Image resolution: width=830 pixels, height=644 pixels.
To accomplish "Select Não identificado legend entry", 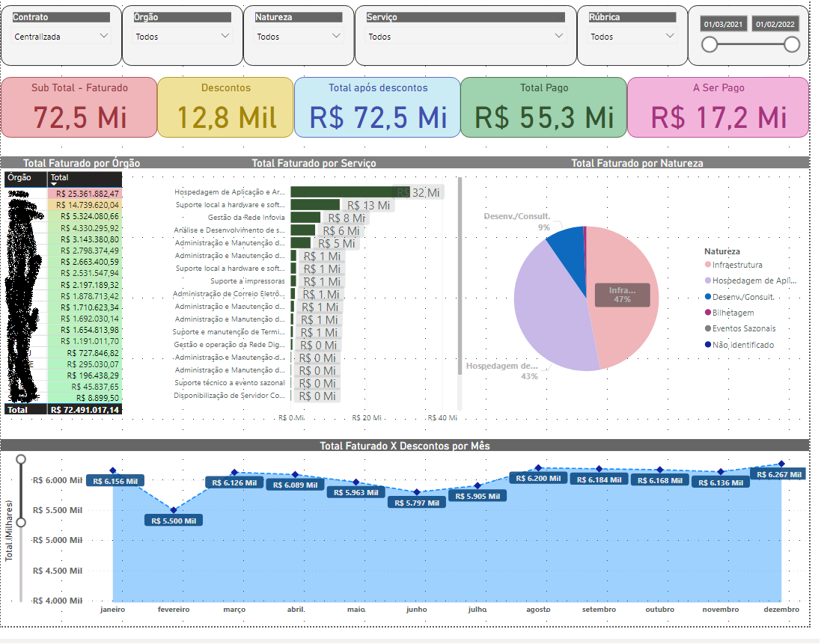I will point(739,345).
